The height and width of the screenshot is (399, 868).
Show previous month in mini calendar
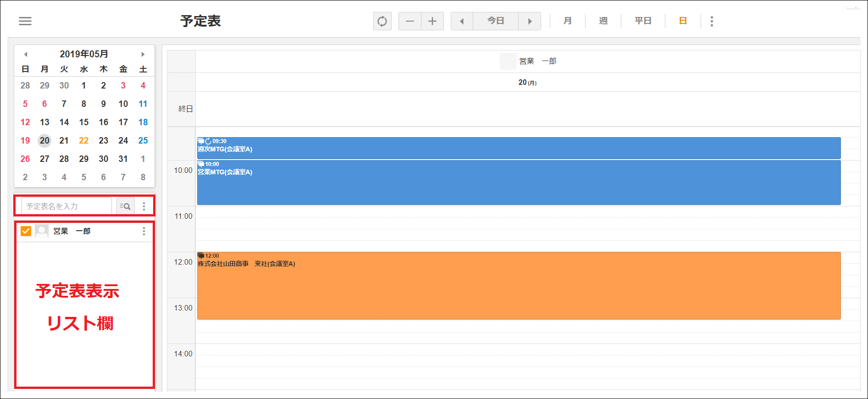coord(26,54)
